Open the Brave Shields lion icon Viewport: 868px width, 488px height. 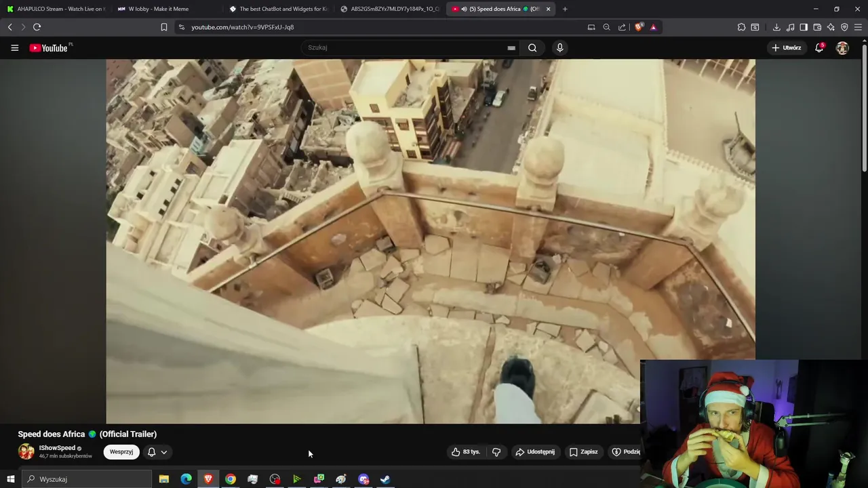pyautogui.click(x=639, y=27)
